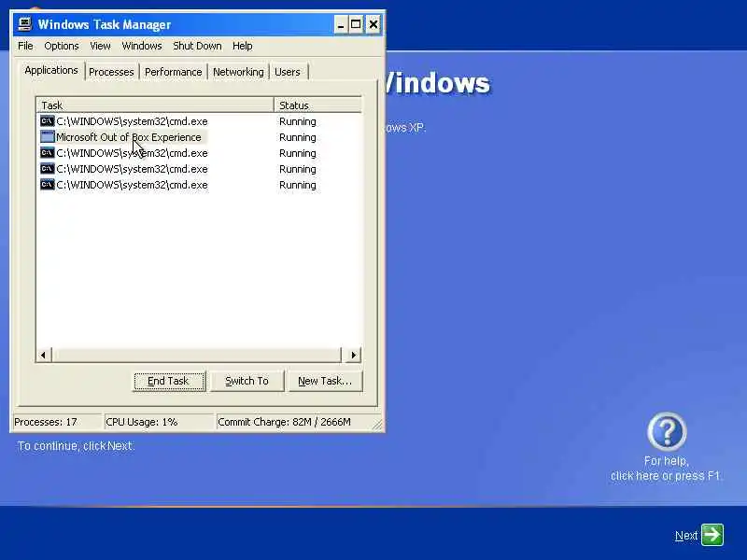This screenshot has width=747, height=560.
Task: Maximize the Windows Task Manager window
Action: click(x=356, y=24)
